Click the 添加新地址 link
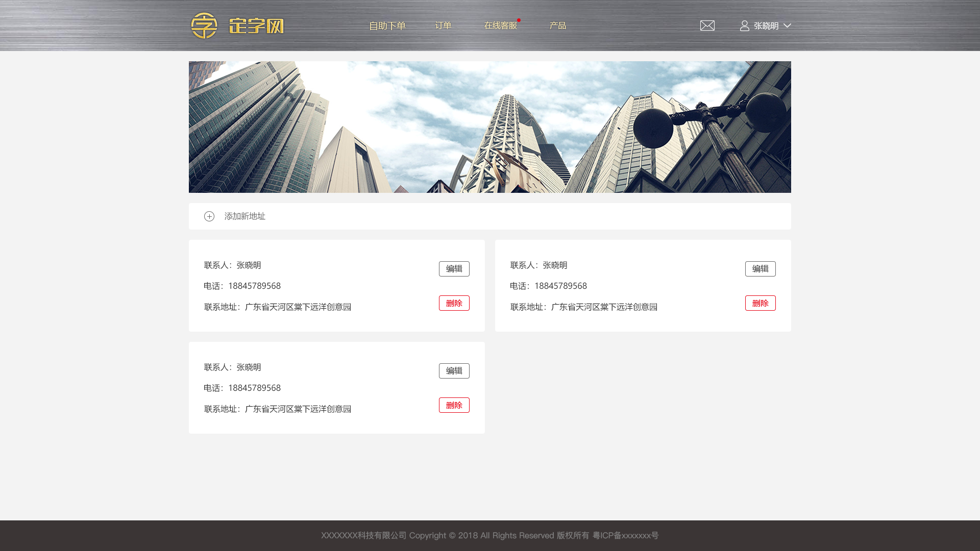 (245, 216)
